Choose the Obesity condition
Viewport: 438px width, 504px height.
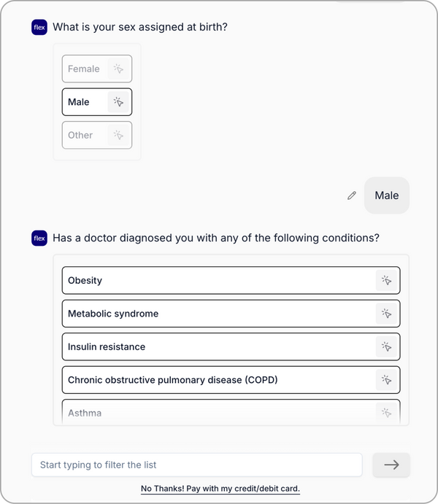(x=219, y=280)
